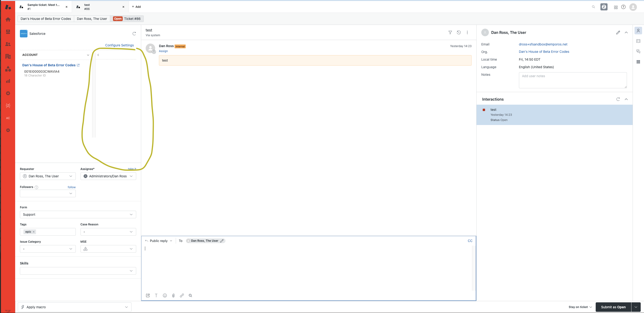Open Reporting bar chart icon in sidebar
This screenshot has width=644, height=313.
point(8,81)
